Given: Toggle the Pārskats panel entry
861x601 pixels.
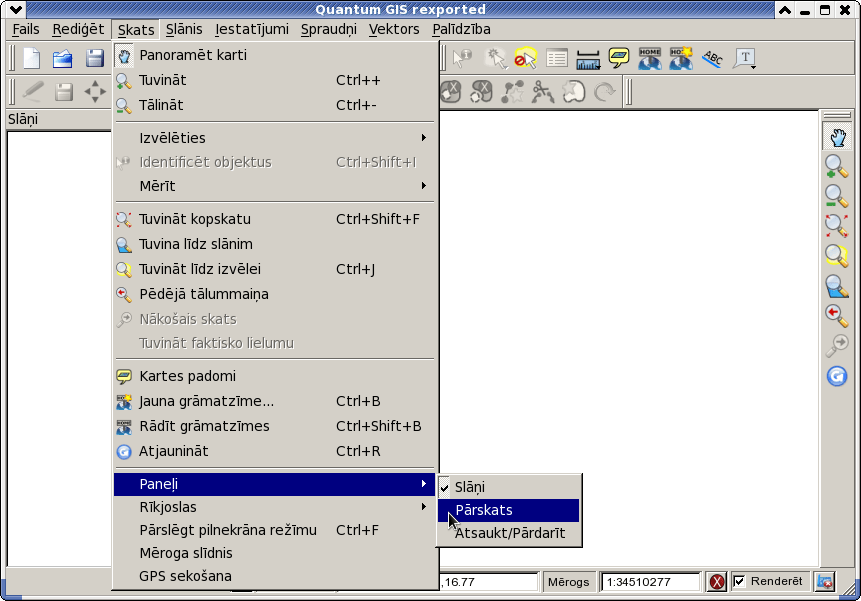Looking at the screenshot, I should click(x=508, y=510).
